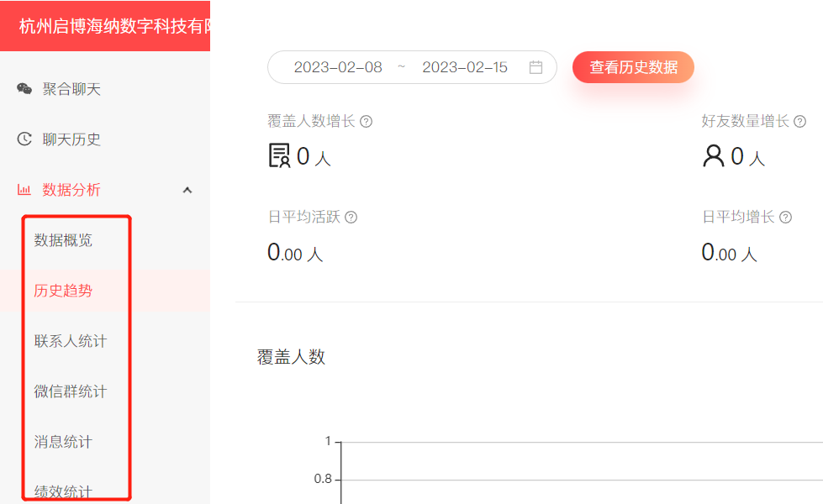This screenshot has width=823, height=504.
Task: Click the calendar icon in date range field
Action: pos(535,67)
